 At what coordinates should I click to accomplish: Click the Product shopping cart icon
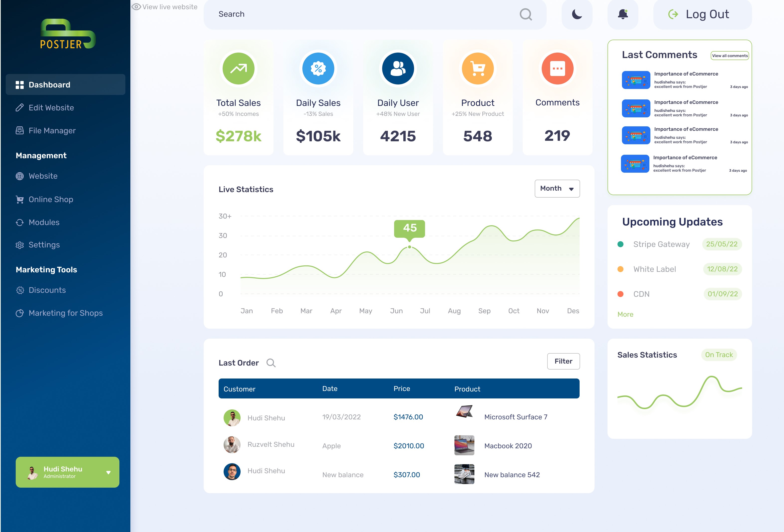478,69
